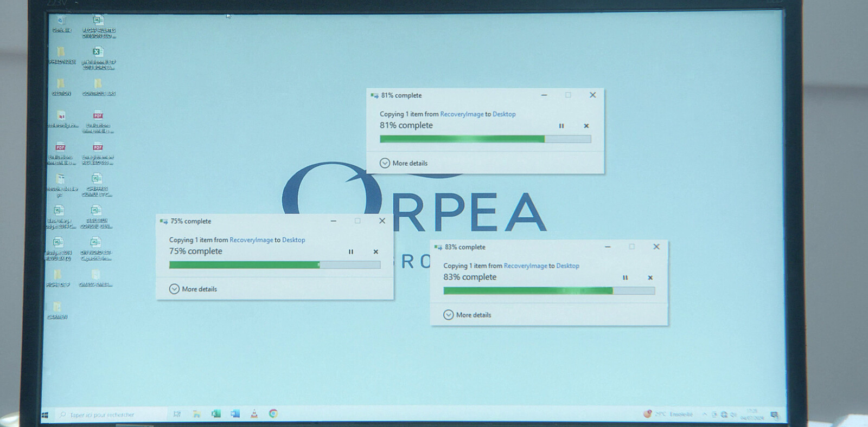Minimize the 83% complete copy window
Image resolution: width=868 pixels, height=427 pixels.
(x=608, y=247)
